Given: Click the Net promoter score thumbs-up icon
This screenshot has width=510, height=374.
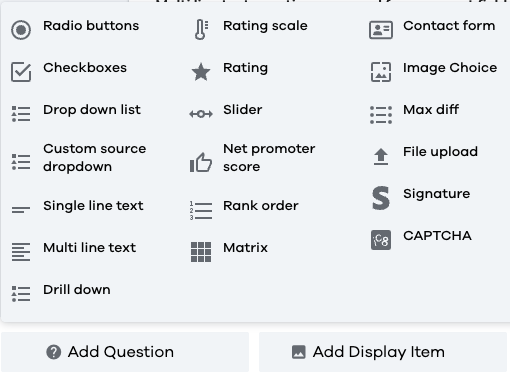Looking at the screenshot, I should click(201, 162).
